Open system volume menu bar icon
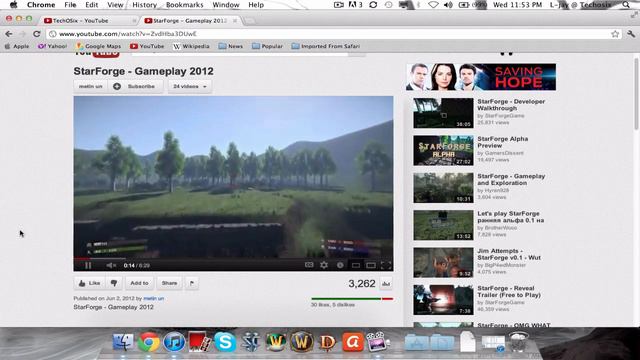Viewport: 640px width, 360px height. coord(448,5)
